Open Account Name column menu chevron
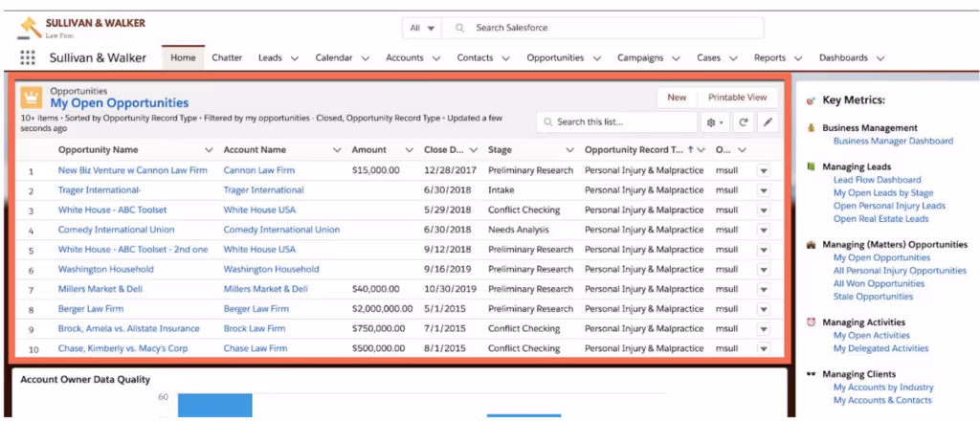This screenshot has height=421, width=980. point(337,150)
